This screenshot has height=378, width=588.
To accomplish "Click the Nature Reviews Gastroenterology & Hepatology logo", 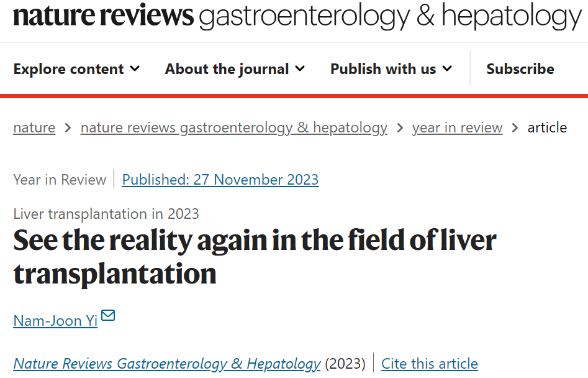I will click(297, 16).
